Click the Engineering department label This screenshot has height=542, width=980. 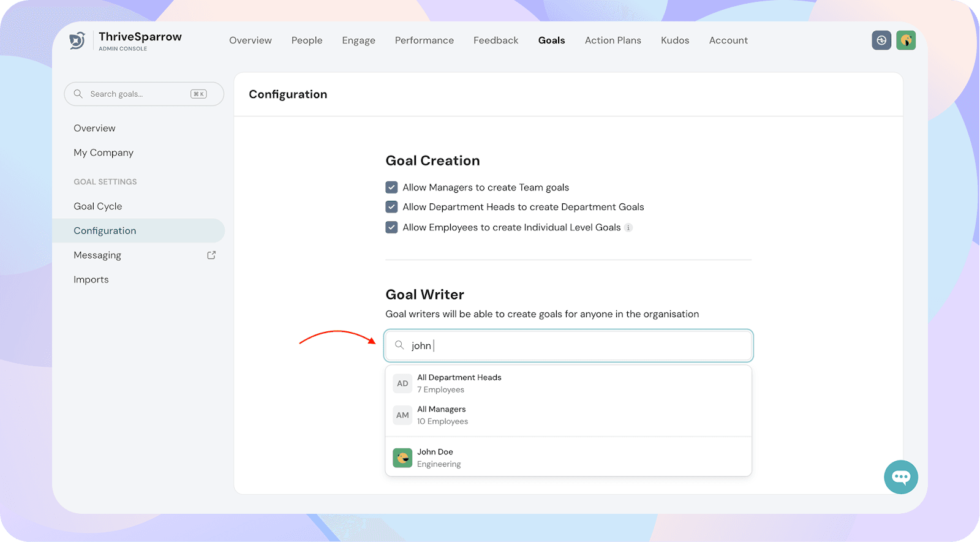(439, 465)
